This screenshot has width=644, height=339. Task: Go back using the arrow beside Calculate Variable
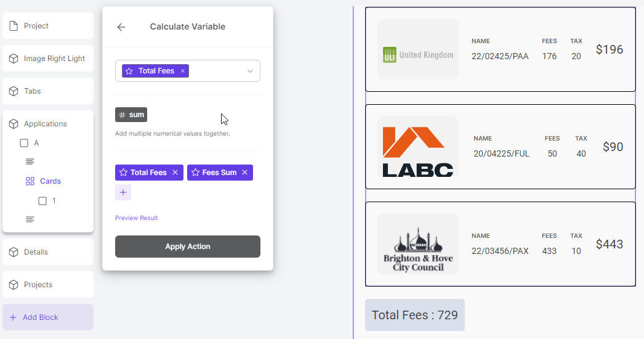121,27
